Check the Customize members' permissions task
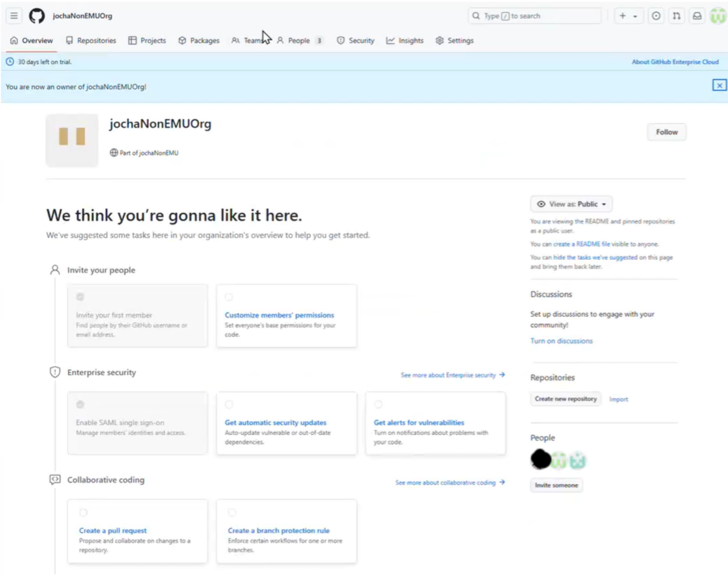This screenshot has height=579, width=728. (229, 297)
